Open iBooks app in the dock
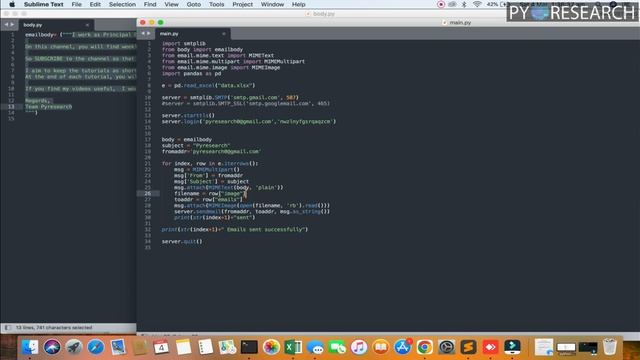Screen dimensions: 640x360 tap(381, 347)
